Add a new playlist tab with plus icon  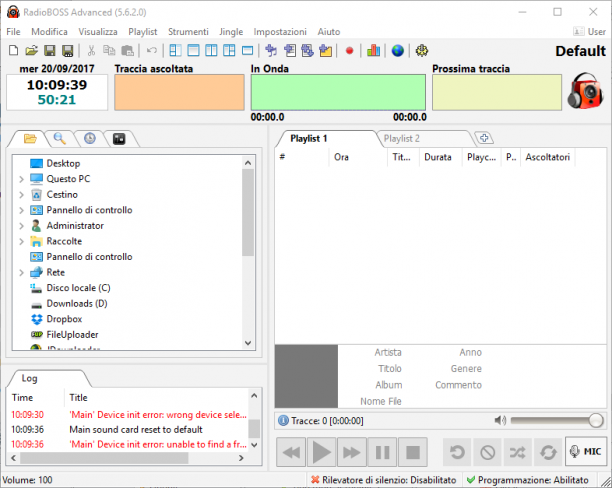[484, 138]
